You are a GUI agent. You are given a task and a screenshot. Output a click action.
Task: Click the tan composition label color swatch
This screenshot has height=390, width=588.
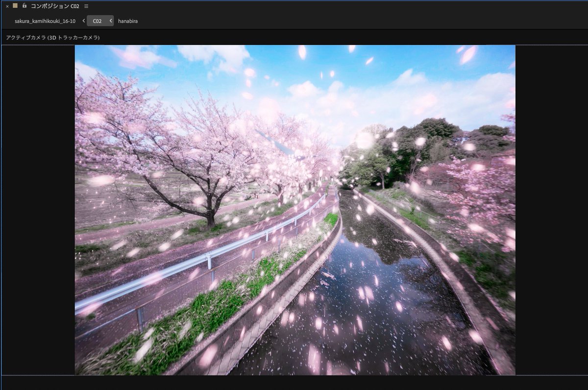(15, 5)
